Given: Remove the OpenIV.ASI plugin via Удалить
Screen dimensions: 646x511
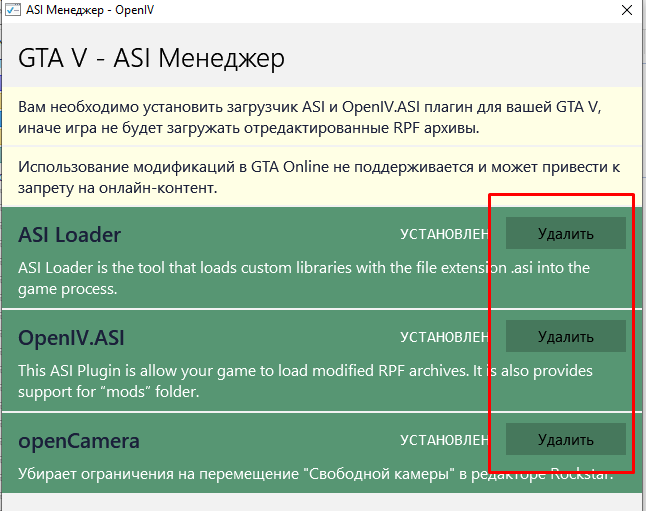Looking at the screenshot, I should tap(566, 337).
